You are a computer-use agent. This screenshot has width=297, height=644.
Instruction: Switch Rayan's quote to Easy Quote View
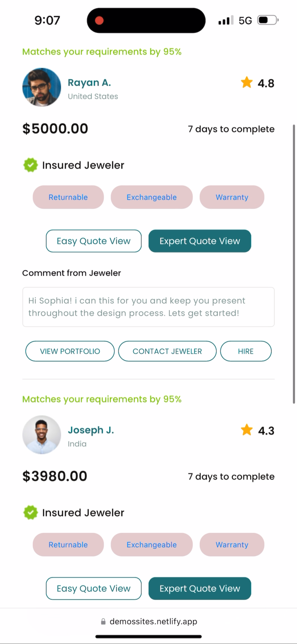(x=93, y=241)
